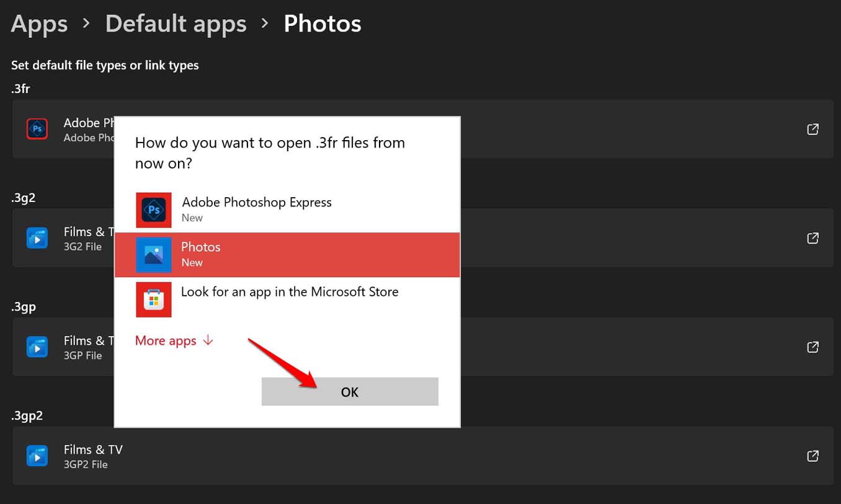Click external link icon for .3gp2 row
The image size is (841, 504).
pyautogui.click(x=812, y=456)
